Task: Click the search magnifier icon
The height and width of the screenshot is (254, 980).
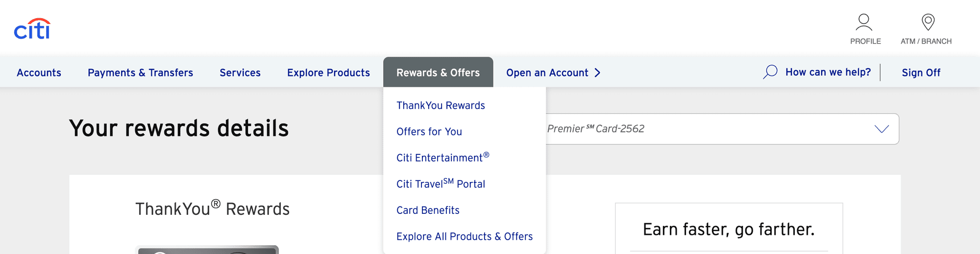Action: [x=770, y=72]
